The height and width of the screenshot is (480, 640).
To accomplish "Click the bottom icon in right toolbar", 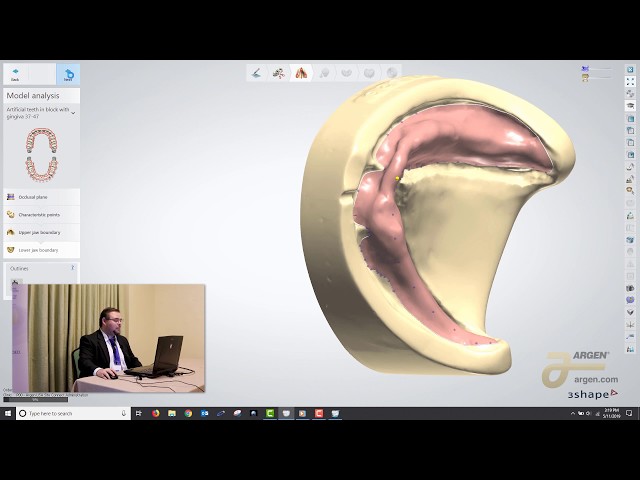I will coord(630,349).
